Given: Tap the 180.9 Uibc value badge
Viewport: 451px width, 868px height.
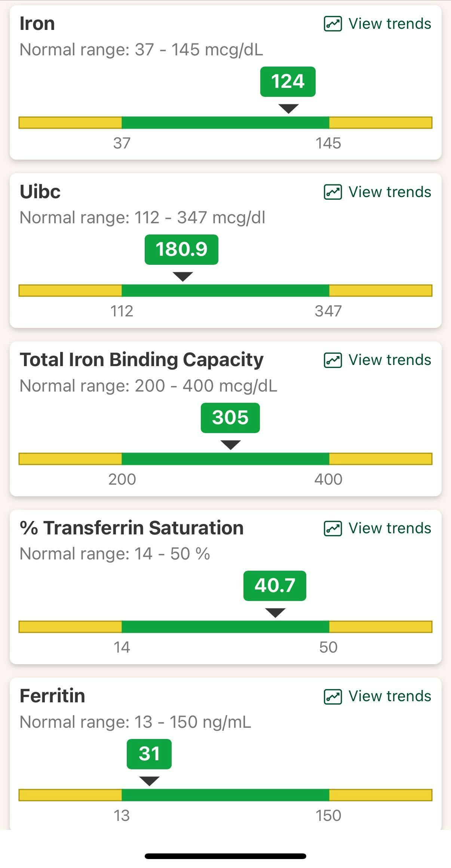Looking at the screenshot, I should pos(181,249).
